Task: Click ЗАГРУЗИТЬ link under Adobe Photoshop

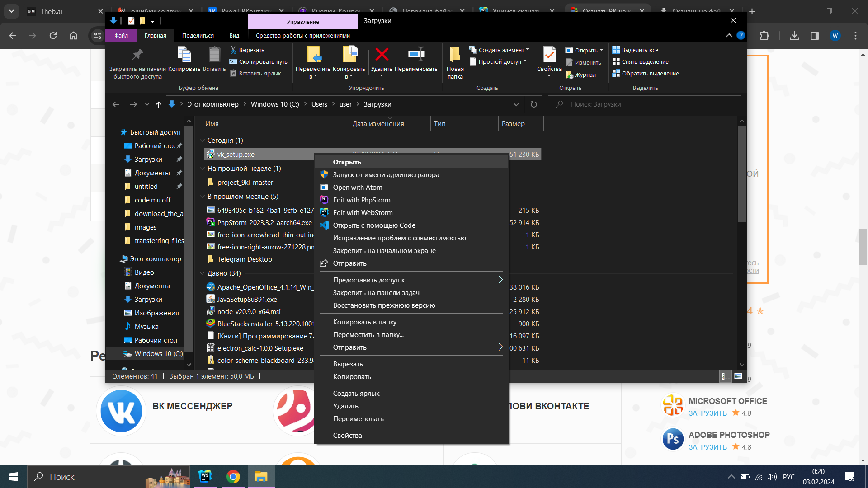Action: 708,447
